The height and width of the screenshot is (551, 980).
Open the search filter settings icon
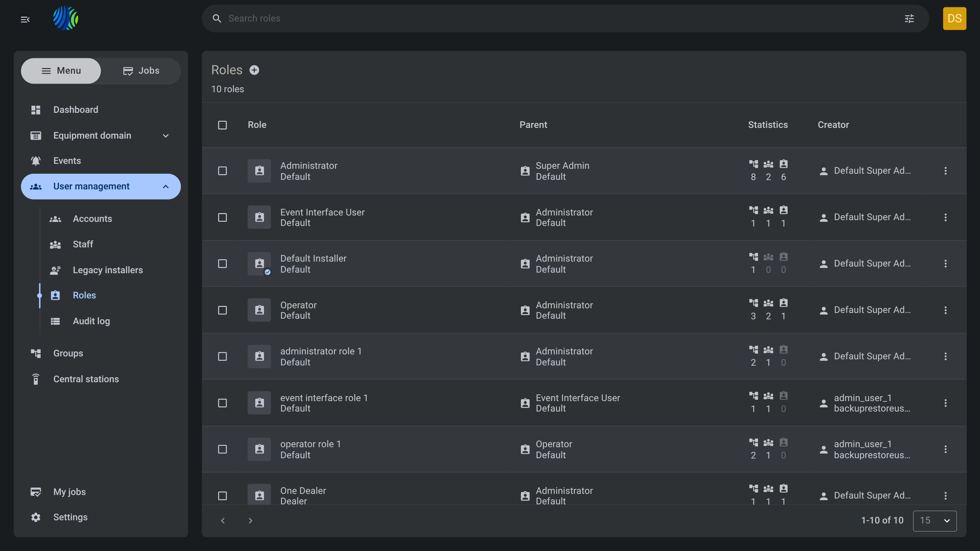coord(909,19)
